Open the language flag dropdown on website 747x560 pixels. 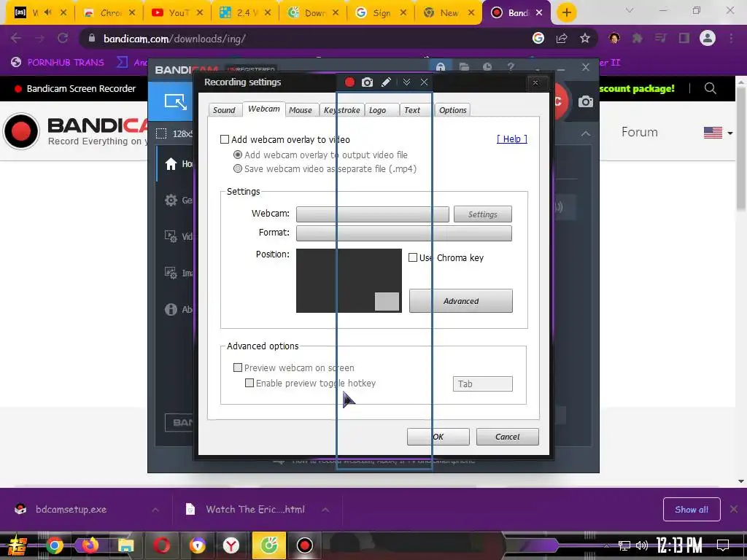(718, 133)
